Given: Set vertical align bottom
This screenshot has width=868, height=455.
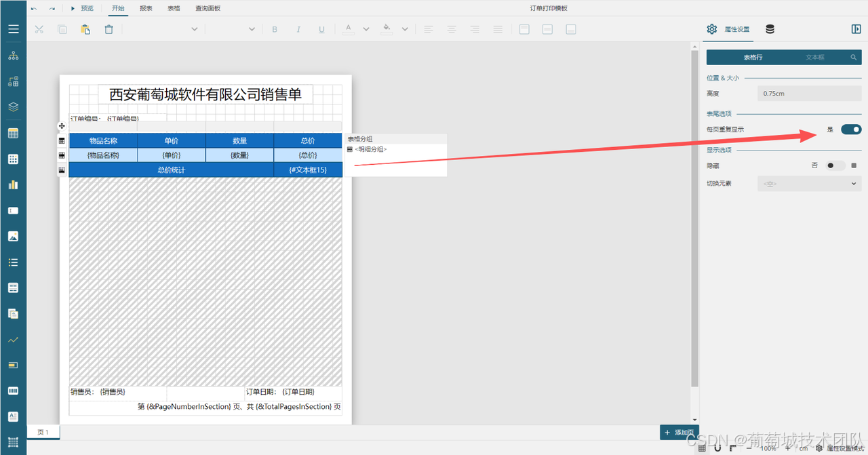Looking at the screenshot, I should (571, 29).
